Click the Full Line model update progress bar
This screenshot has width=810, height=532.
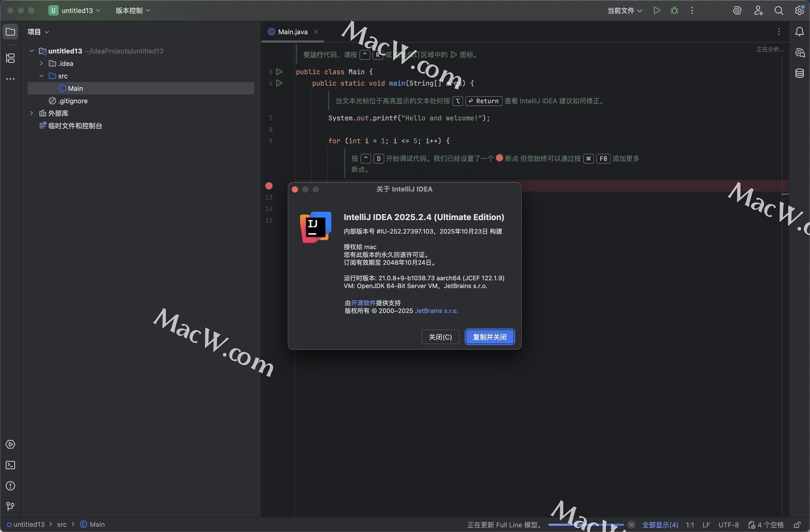coord(586,525)
